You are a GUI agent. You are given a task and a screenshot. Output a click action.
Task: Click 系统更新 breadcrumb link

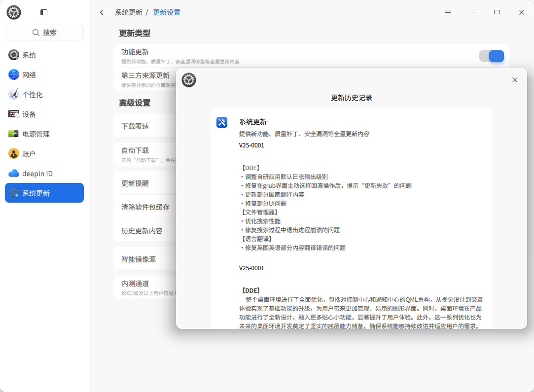coord(128,13)
